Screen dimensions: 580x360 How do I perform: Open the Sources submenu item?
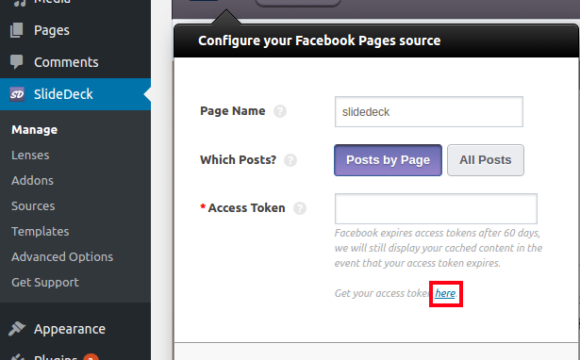click(x=33, y=206)
